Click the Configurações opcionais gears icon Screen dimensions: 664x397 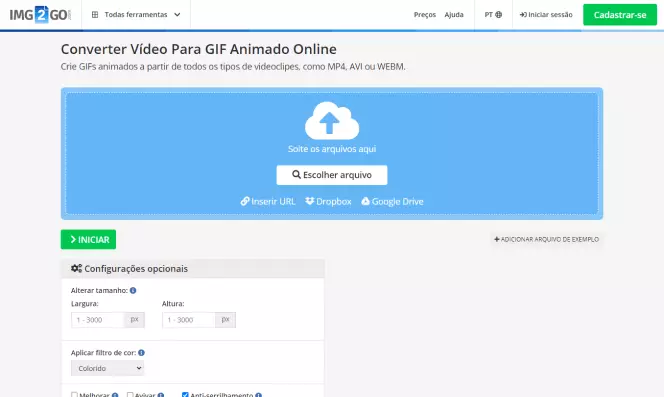pyautogui.click(x=76, y=269)
